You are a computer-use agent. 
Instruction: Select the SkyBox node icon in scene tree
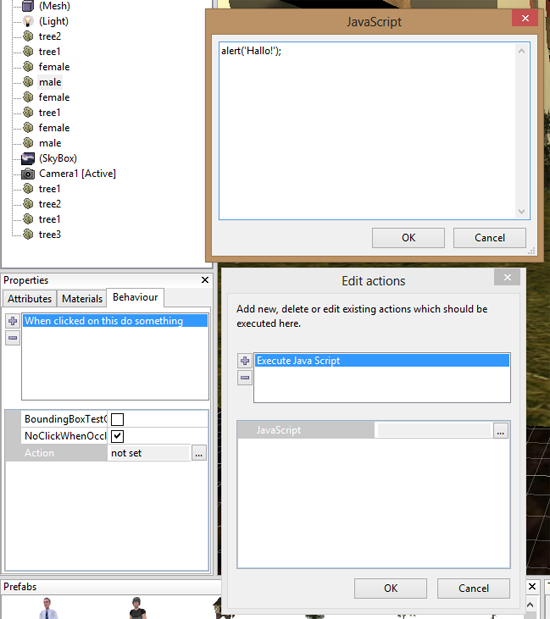(28, 158)
